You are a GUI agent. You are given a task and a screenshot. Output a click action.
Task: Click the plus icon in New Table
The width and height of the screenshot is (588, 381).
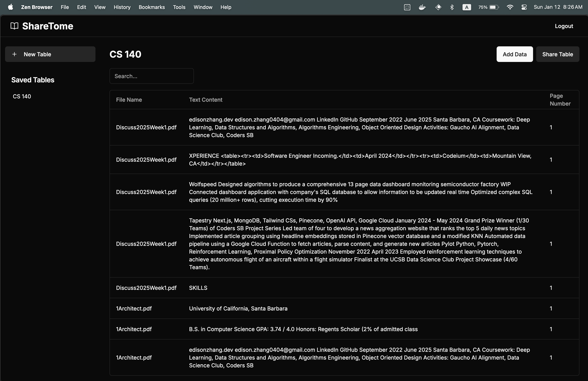point(15,54)
